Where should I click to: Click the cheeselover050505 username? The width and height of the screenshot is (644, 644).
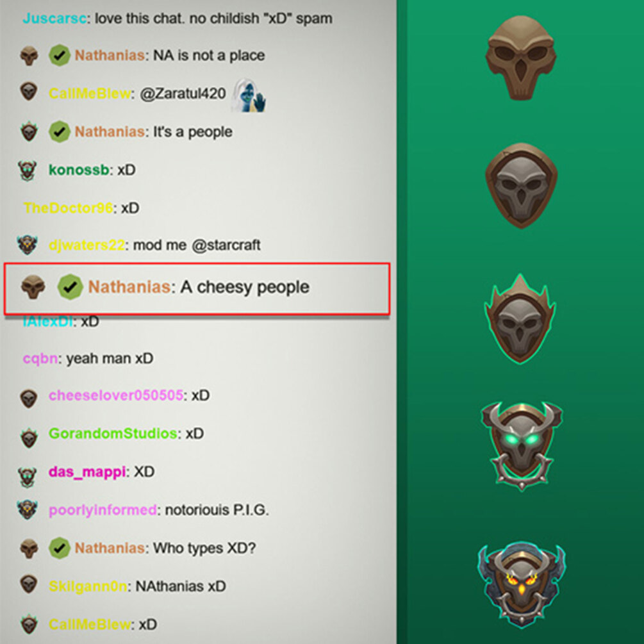[x=116, y=395]
